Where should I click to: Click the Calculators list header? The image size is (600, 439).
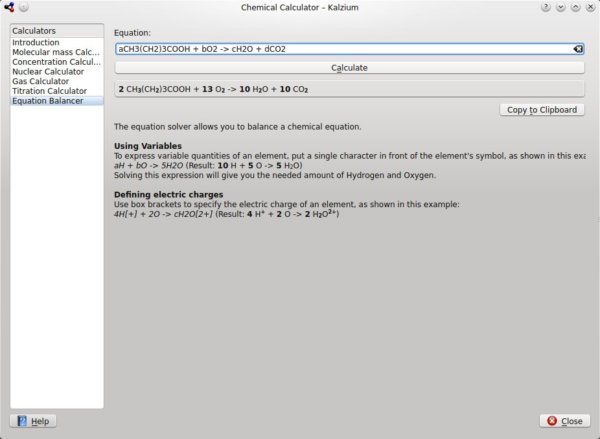pyautogui.click(x=57, y=31)
